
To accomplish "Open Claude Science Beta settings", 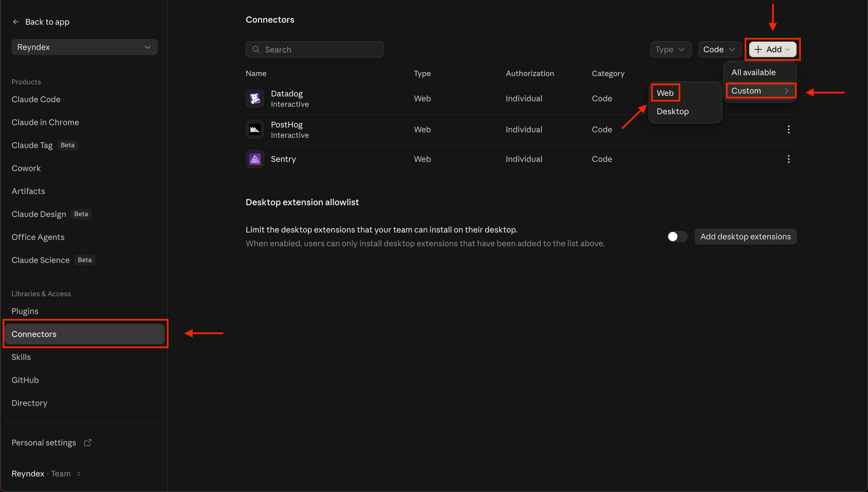I will 53,260.
